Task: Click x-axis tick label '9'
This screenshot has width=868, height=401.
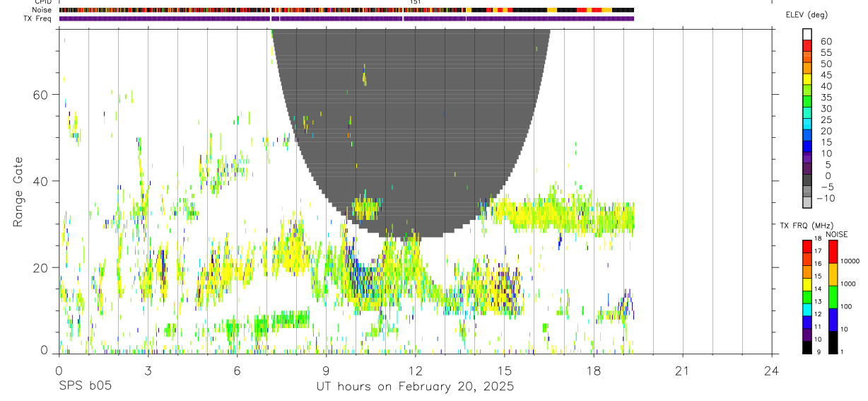Action: (x=327, y=370)
